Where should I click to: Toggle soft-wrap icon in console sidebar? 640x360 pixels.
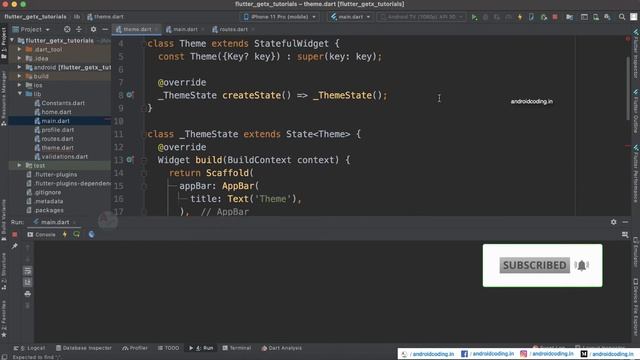tap(27, 271)
